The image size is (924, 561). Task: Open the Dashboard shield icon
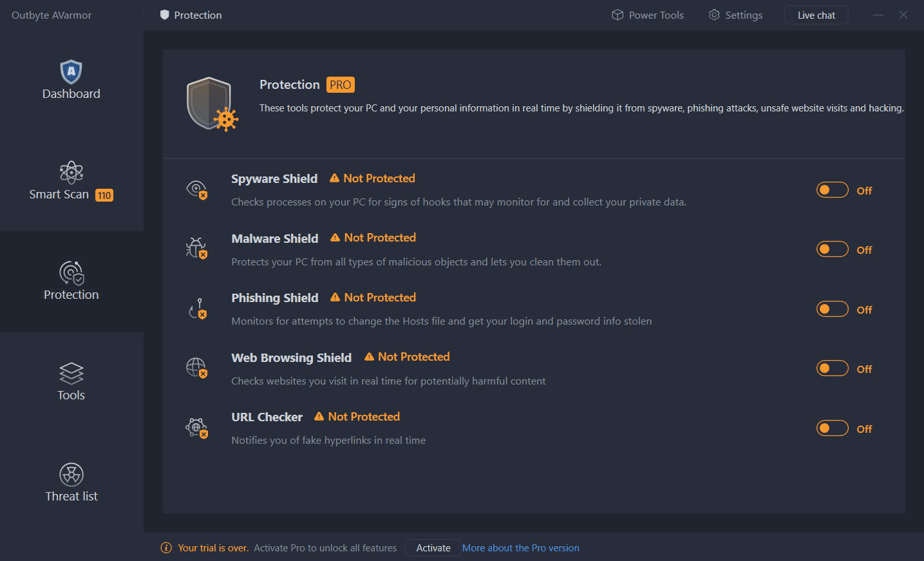tap(71, 71)
